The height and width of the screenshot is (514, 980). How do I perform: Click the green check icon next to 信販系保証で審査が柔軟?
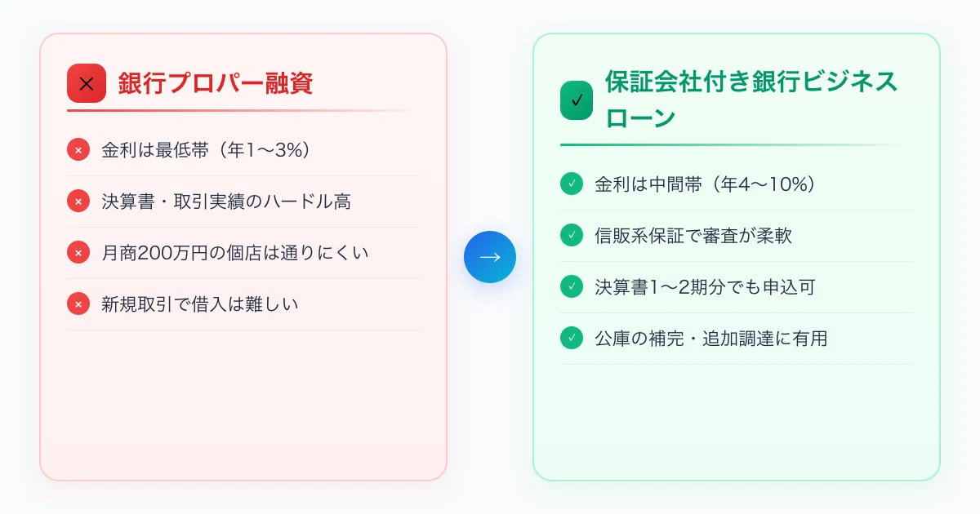[572, 236]
